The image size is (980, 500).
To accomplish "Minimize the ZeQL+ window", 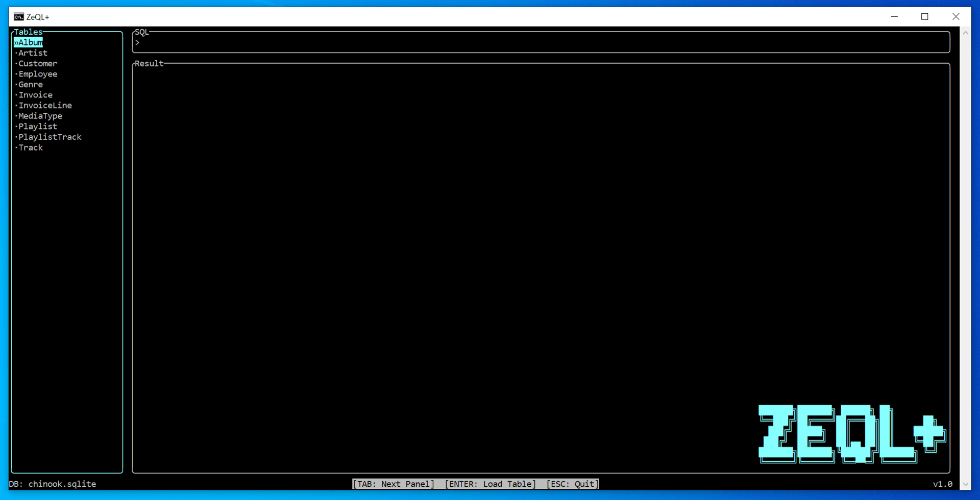I will tap(894, 17).
